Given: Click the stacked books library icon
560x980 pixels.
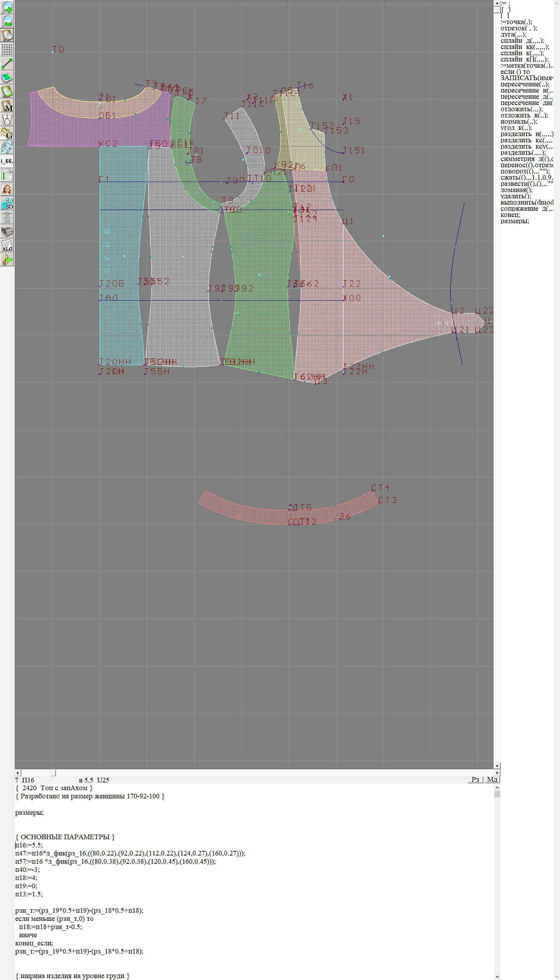Looking at the screenshot, I should [7, 232].
